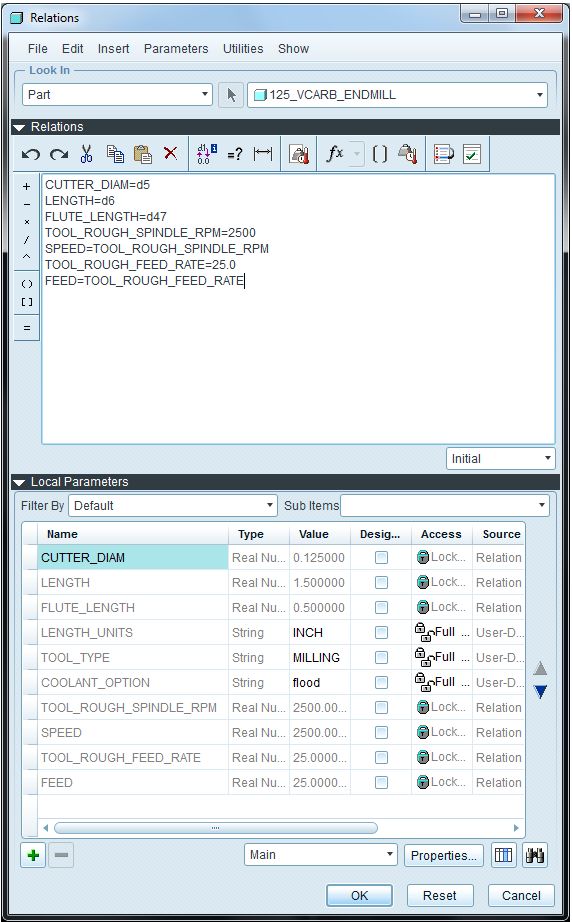Open the Edit menu
Image resolution: width=572 pixels, height=922 pixels.
(x=72, y=49)
